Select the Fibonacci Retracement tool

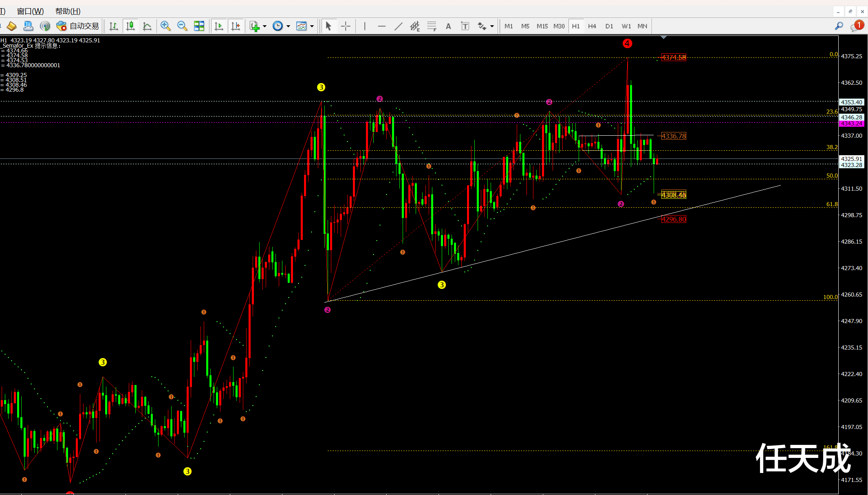click(x=432, y=26)
